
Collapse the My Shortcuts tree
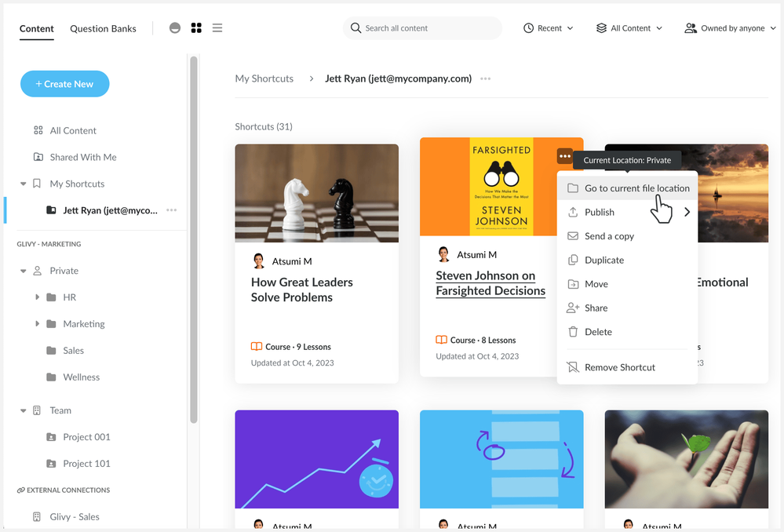pos(23,184)
